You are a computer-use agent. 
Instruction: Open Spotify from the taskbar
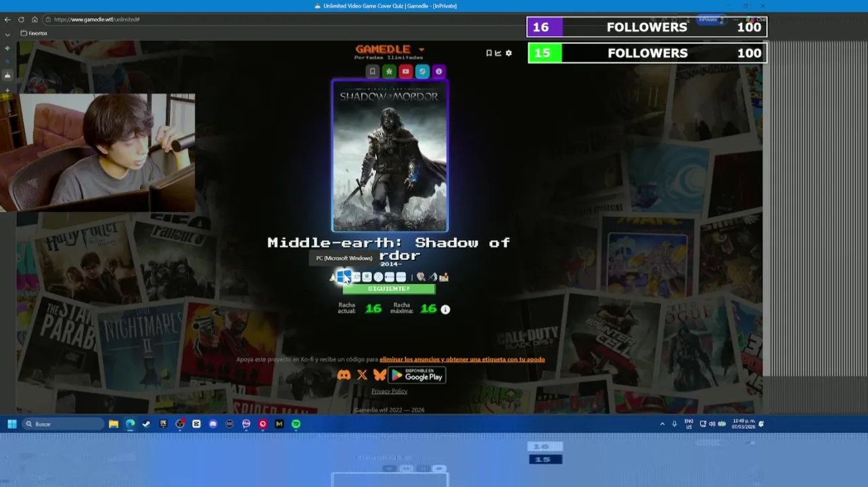[296, 424]
